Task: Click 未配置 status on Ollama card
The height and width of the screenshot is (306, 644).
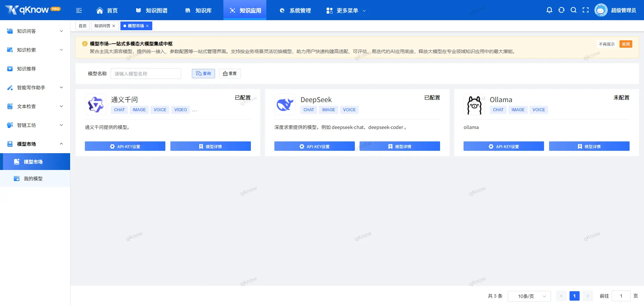Action: tap(622, 97)
